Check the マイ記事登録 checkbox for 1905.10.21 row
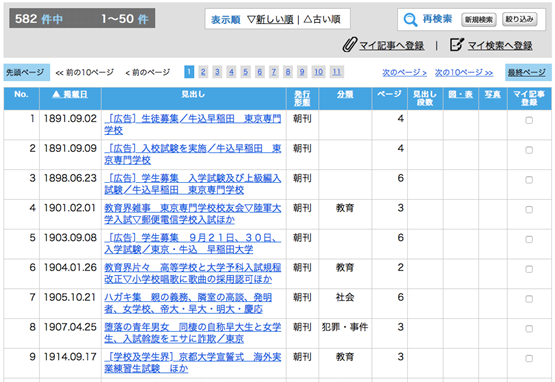This screenshot has width=555, height=382. tap(529, 299)
